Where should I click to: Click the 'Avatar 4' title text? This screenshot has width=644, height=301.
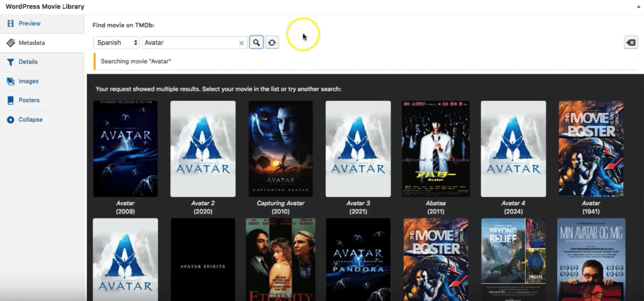point(513,203)
